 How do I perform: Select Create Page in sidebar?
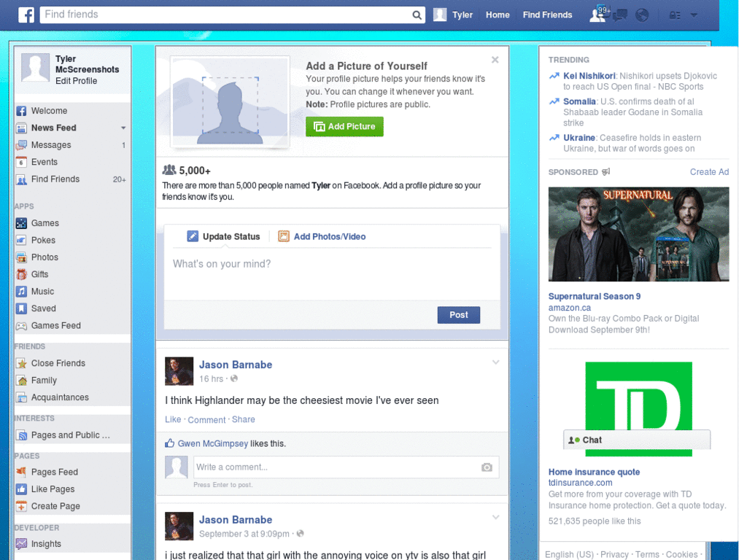55,506
